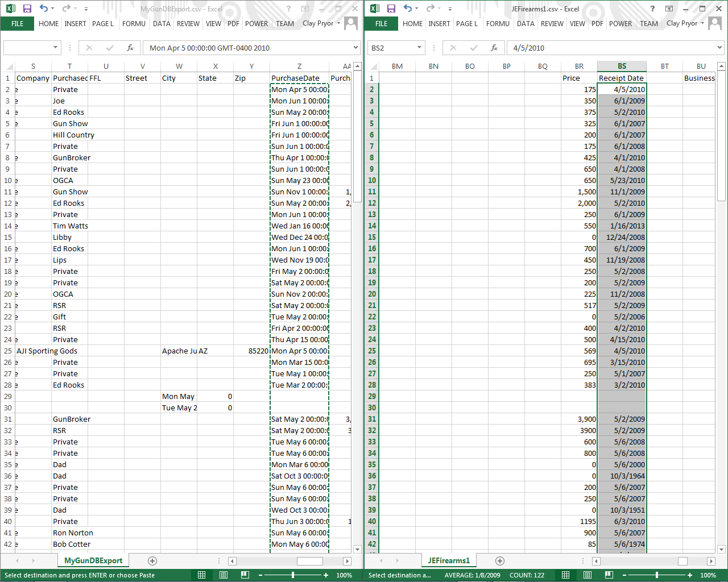Click Insert Function fx icon in right window
Image resolution: width=728 pixels, height=582 pixels.
coord(494,48)
